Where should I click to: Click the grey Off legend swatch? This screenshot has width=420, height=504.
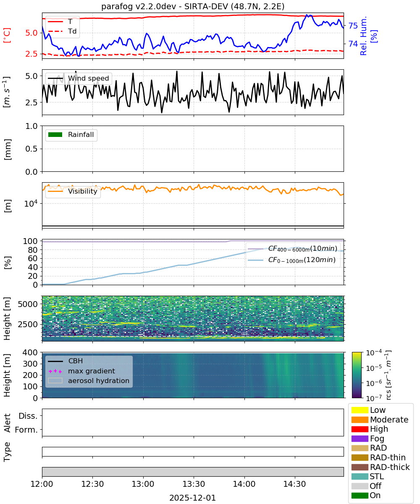tap(360, 486)
